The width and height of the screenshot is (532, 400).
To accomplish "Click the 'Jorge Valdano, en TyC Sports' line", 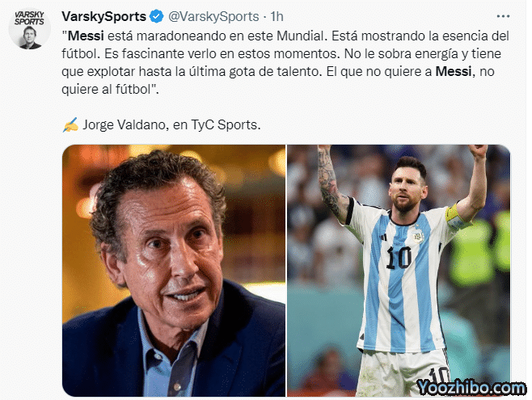I will 171,125.
